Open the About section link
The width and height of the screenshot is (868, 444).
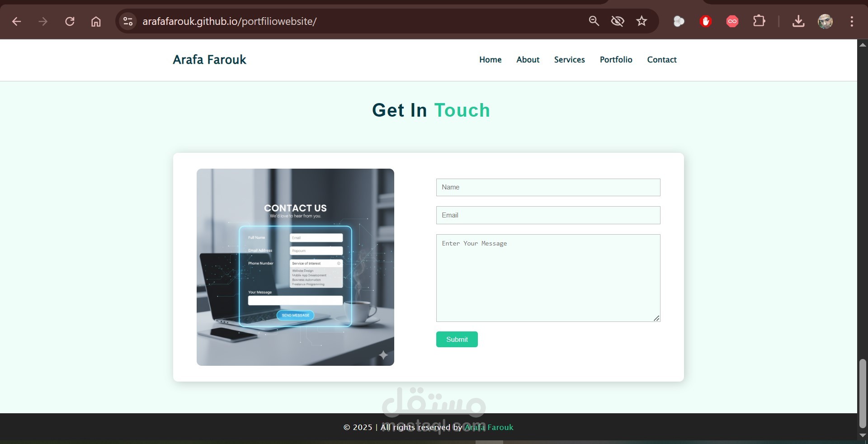(528, 60)
